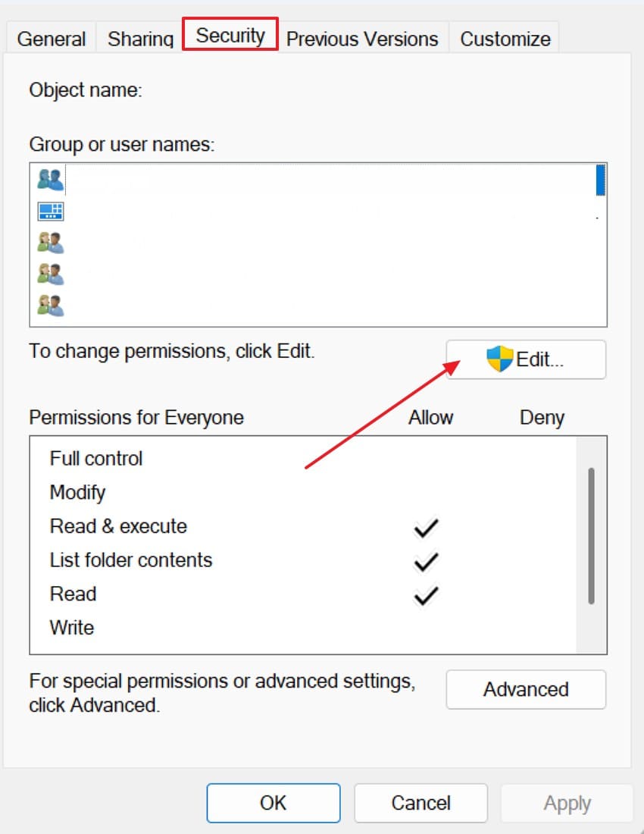The height and width of the screenshot is (834, 644).
Task: Click the Apply button
Action: tap(567, 803)
